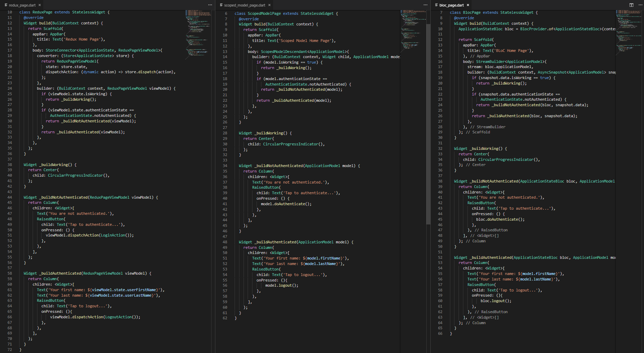Click the Split Editor icon in the bloc_page.dart group
This screenshot has height=353, width=644.
pos(631,5)
